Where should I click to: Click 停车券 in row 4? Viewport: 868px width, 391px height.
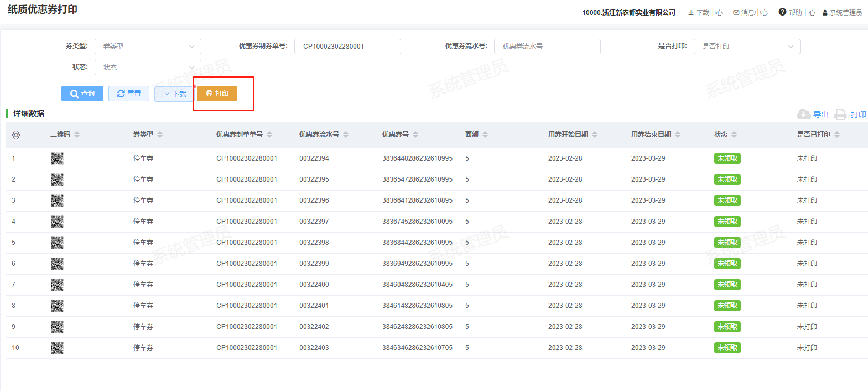point(143,222)
